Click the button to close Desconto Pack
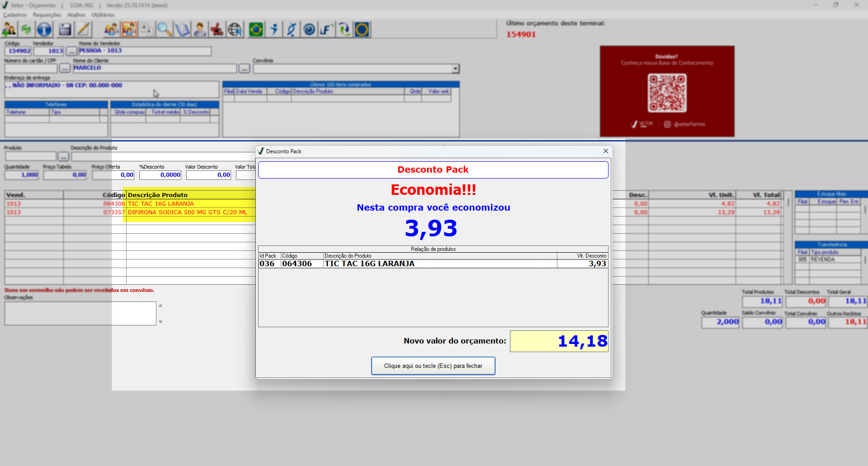This screenshot has height=466, width=868. coord(433,366)
